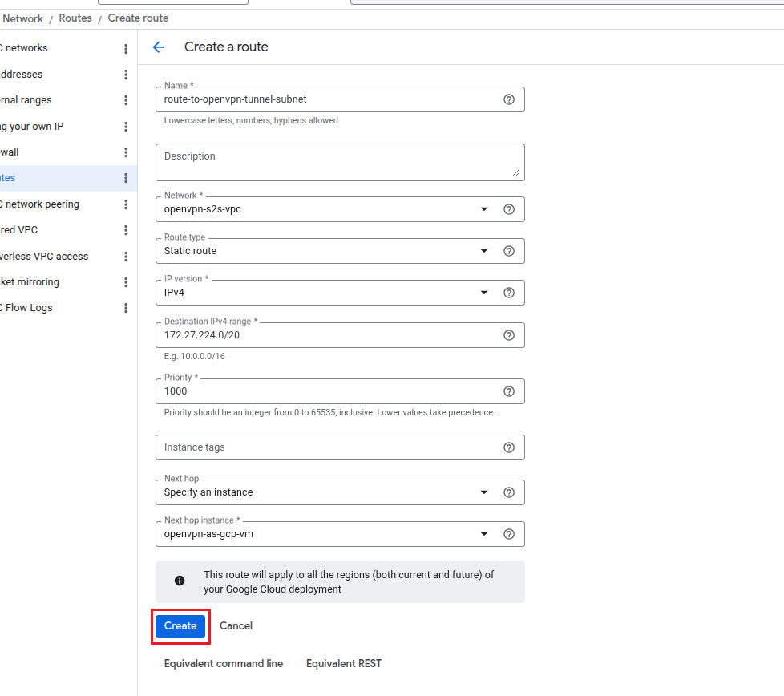Image resolution: width=784 pixels, height=696 pixels.
Task: Click the blue Create button
Action: click(180, 626)
